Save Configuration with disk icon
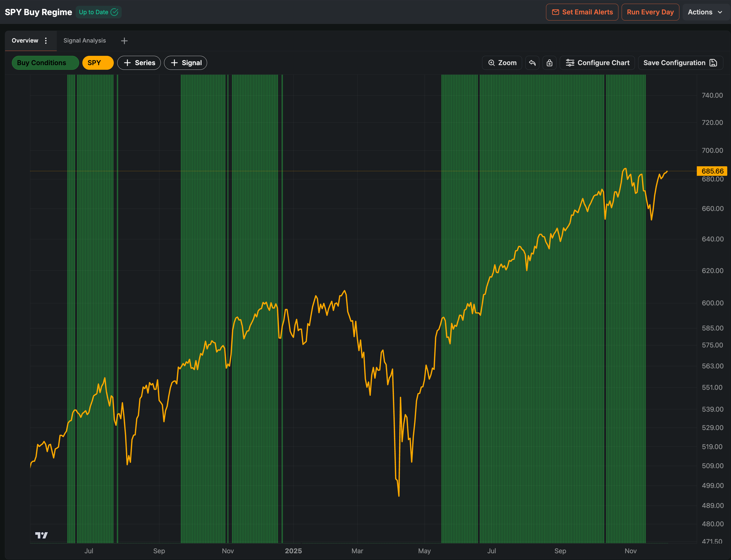This screenshot has height=560, width=731. point(680,63)
